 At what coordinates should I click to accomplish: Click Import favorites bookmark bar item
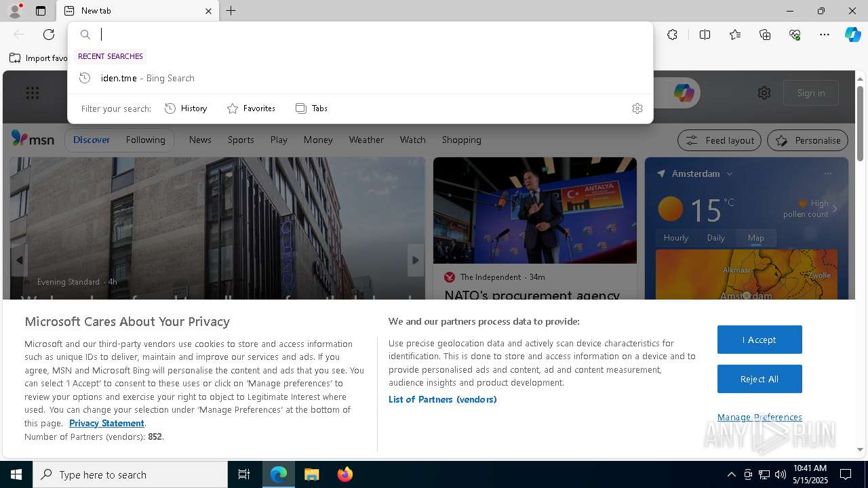[39, 58]
